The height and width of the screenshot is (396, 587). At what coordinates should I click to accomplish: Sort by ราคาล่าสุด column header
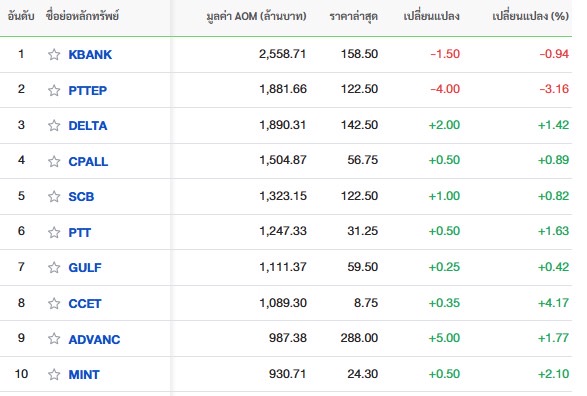click(x=354, y=17)
